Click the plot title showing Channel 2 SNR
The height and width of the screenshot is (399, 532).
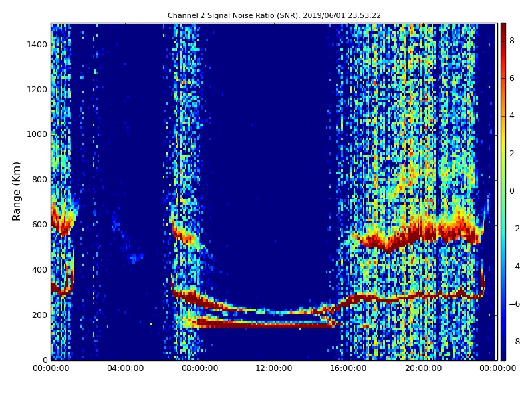click(274, 15)
